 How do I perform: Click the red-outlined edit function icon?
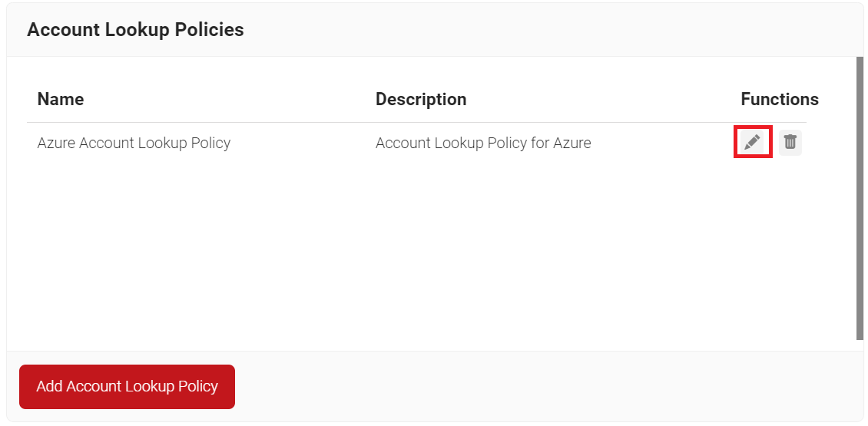point(753,143)
